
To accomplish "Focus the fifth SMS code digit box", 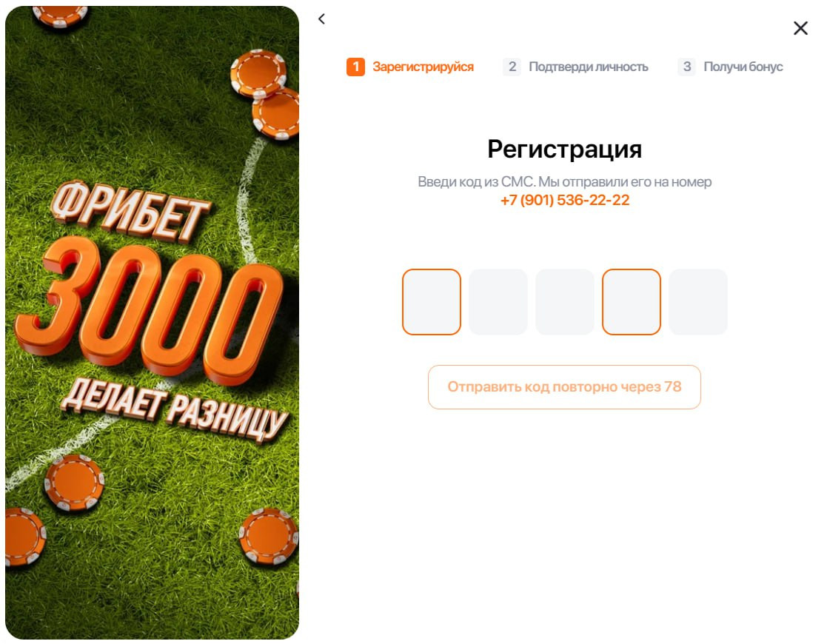I will click(698, 302).
